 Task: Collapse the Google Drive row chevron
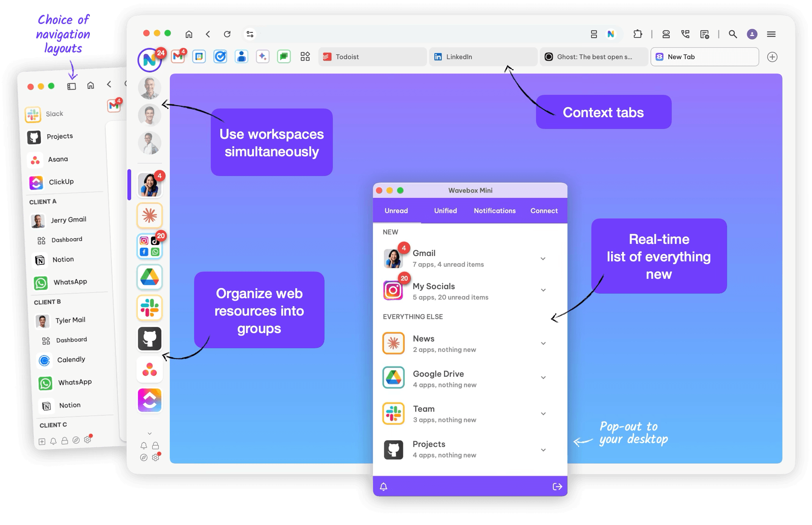click(x=543, y=377)
